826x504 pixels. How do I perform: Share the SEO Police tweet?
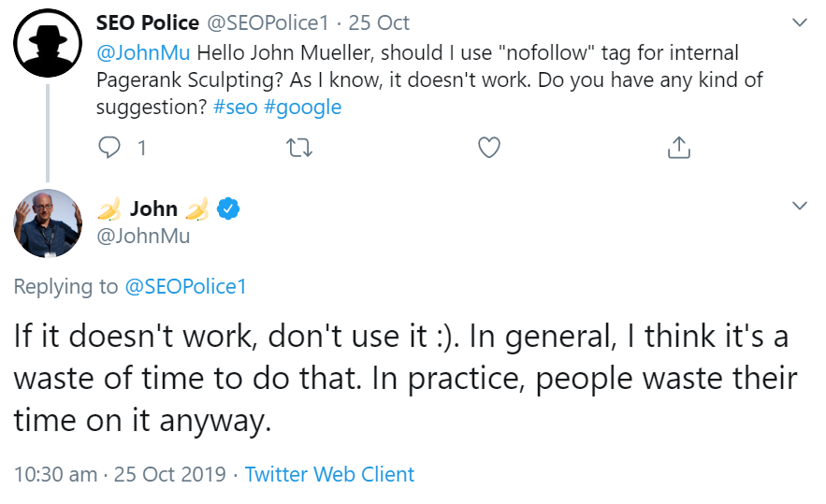click(678, 147)
